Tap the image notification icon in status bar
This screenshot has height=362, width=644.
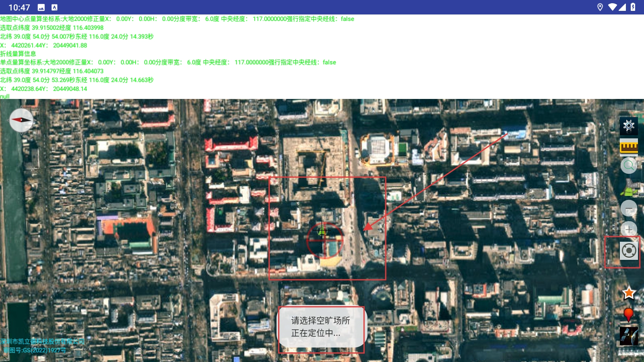[x=41, y=7]
